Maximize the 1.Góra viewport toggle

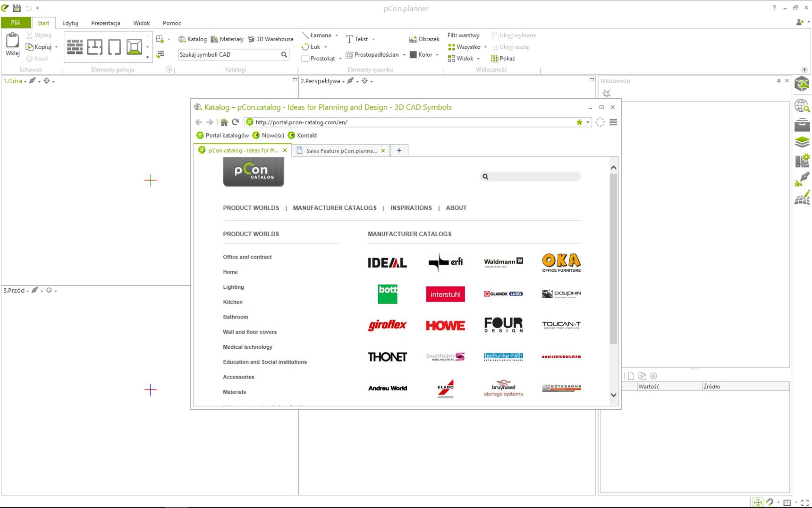[x=295, y=80]
